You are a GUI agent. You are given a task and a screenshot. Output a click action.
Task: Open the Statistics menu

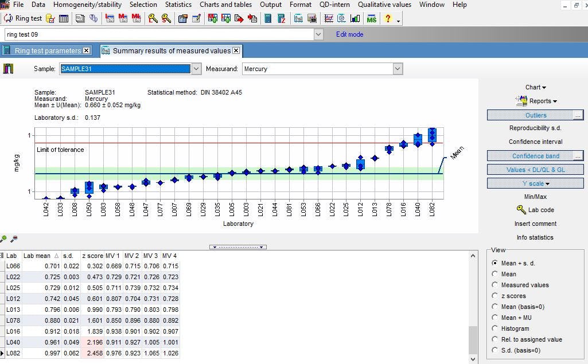point(178,5)
